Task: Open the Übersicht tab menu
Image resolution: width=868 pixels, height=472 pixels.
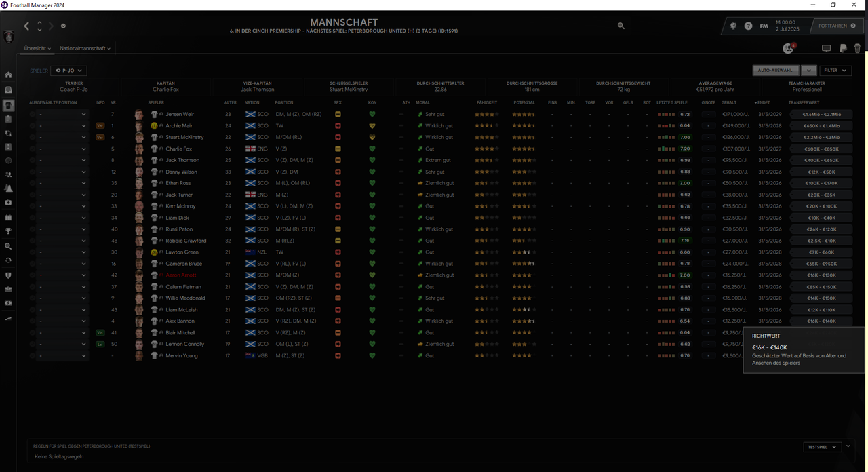Action: [39, 49]
